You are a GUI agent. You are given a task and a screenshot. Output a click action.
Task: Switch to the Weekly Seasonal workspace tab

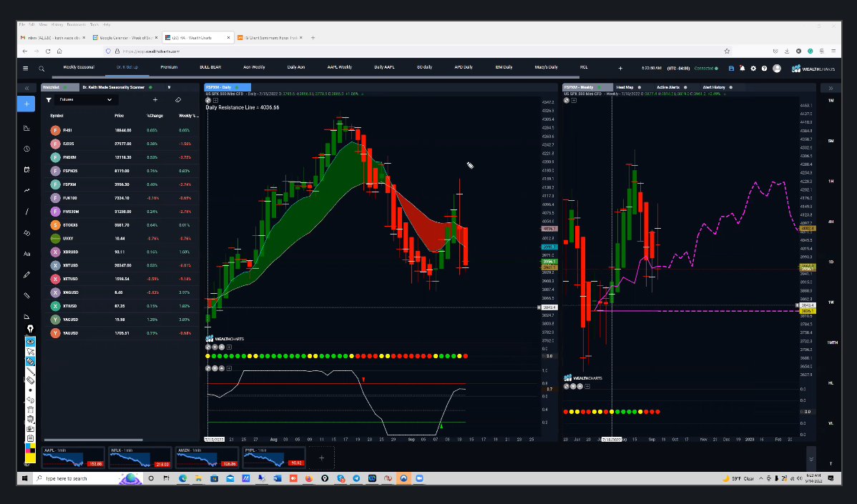(x=79, y=67)
